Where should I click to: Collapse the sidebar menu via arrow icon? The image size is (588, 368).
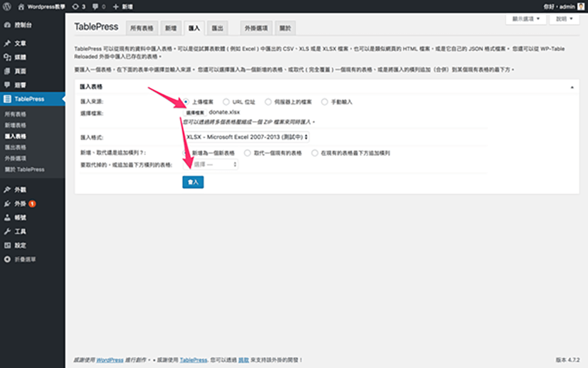[7, 259]
